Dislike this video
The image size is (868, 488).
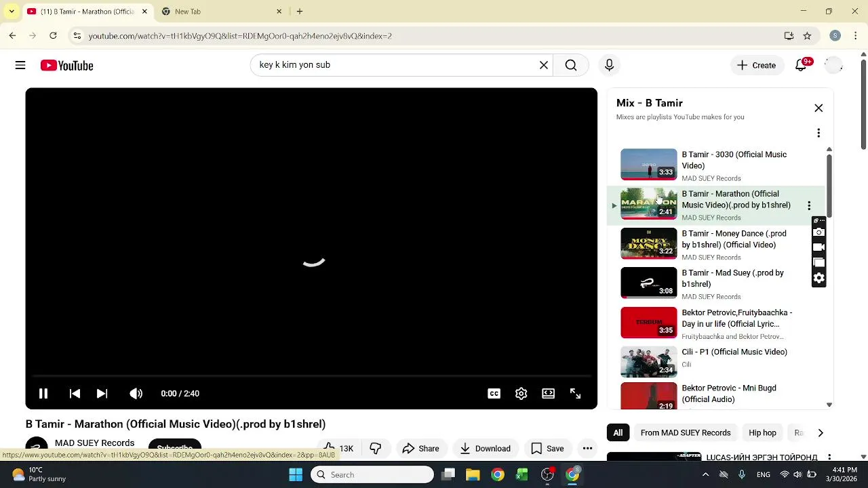(x=375, y=448)
